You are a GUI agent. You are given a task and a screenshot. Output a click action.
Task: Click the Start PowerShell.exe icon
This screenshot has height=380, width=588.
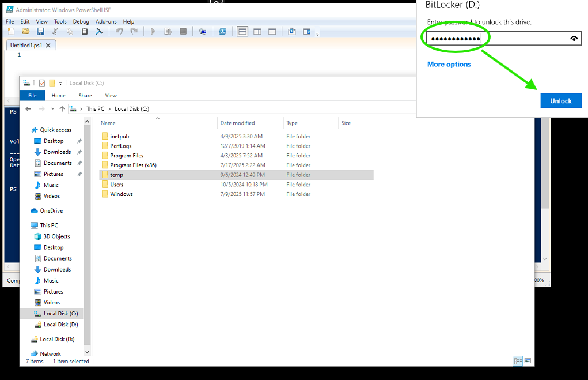[222, 32]
